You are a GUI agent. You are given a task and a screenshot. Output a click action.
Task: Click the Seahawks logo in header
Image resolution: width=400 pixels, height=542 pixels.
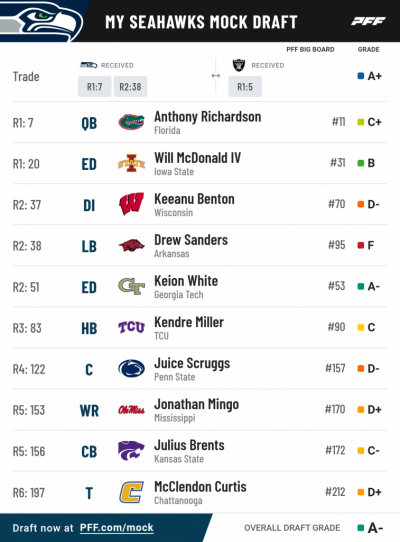coord(41,22)
